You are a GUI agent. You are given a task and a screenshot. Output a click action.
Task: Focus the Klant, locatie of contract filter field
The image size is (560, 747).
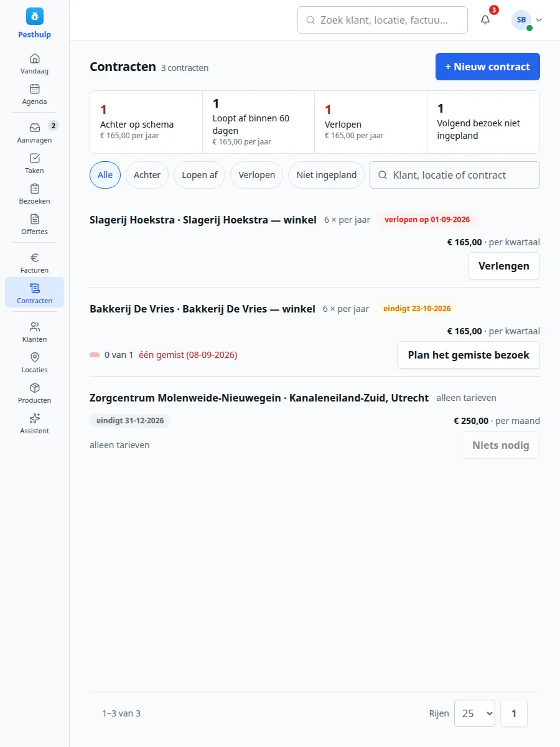455,175
